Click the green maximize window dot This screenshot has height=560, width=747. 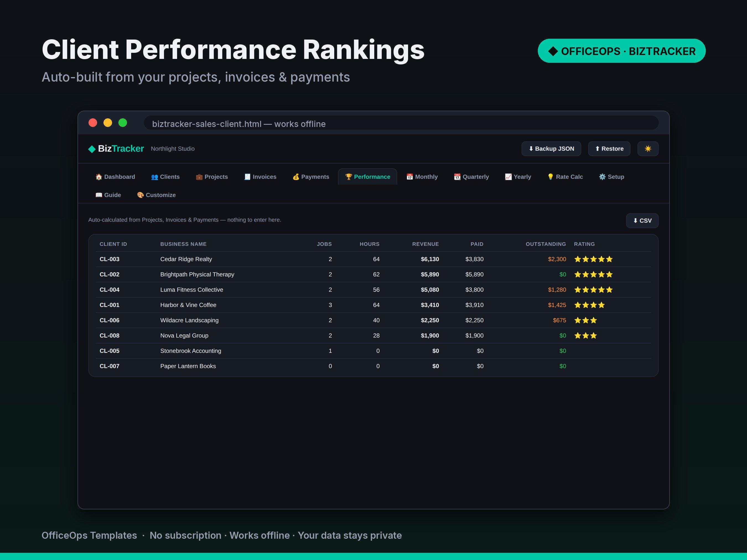tap(123, 123)
